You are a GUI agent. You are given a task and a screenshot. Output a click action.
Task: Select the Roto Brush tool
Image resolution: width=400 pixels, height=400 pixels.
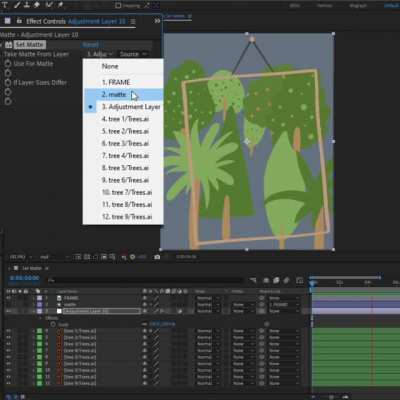pos(49,5)
